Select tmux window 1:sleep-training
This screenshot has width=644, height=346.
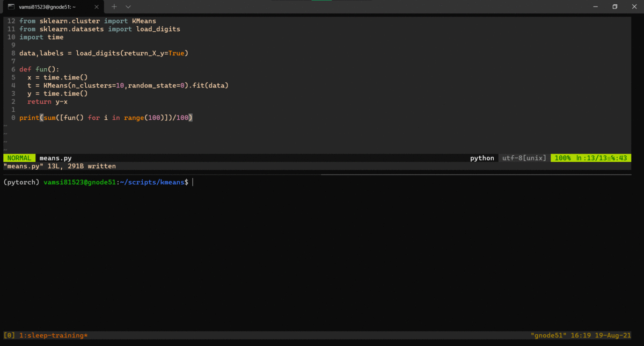pyautogui.click(x=53, y=335)
